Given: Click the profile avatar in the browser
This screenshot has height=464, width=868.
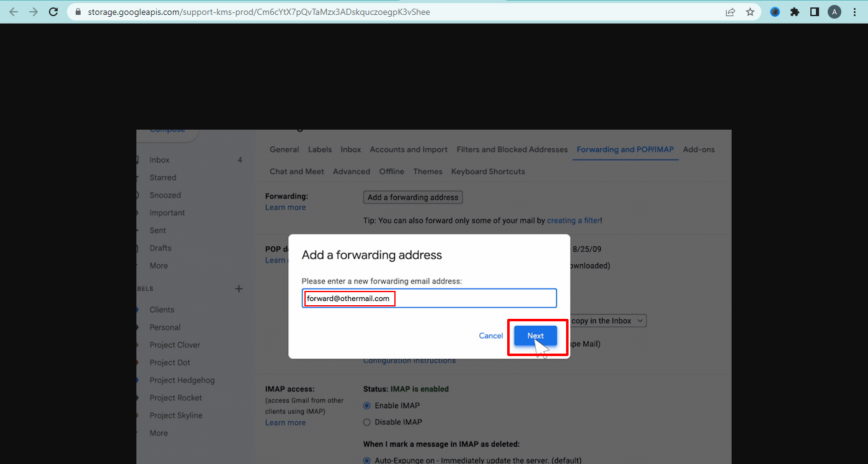Looking at the screenshot, I should (x=834, y=11).
